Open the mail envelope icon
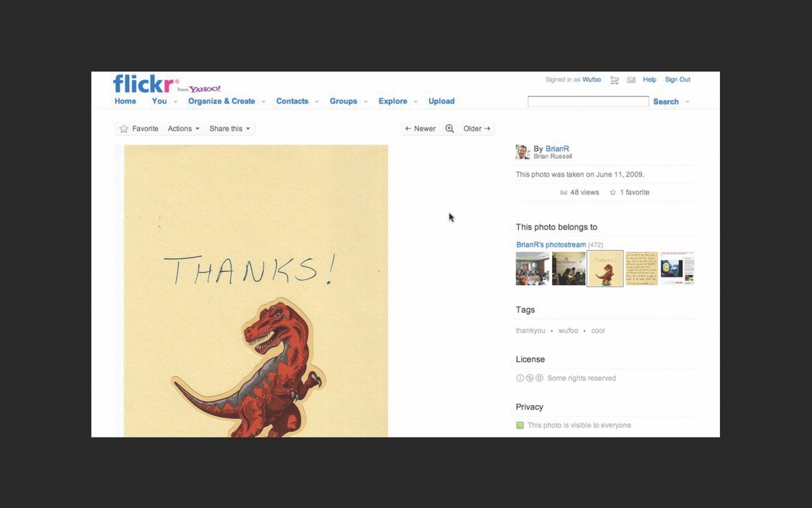Image resolution: width=812 pixels, height=508 pixels. pos(631,80)
